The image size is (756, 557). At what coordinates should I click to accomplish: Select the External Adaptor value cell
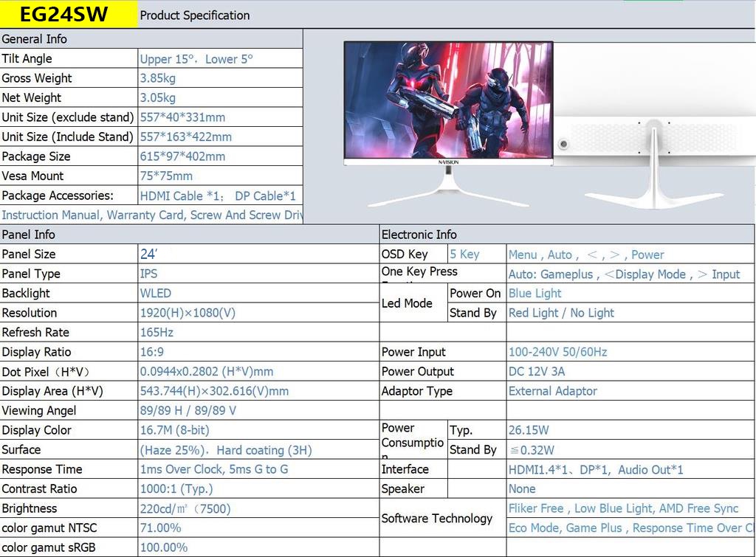click(554, 391)
